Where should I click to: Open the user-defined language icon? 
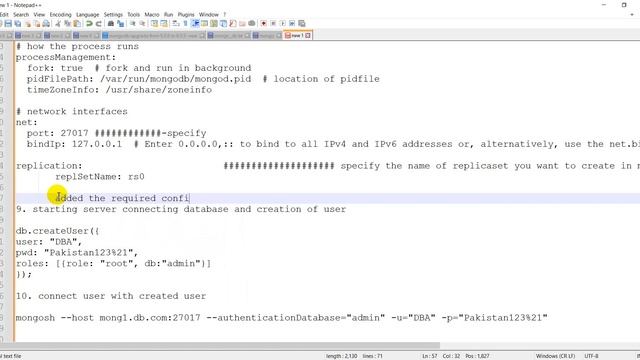pyautogui.click(x=204, y=24)
